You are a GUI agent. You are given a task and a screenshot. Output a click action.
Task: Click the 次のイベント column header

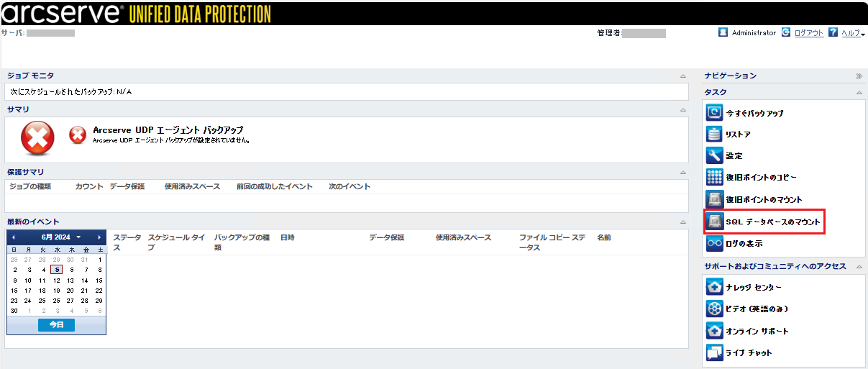(350, 186)
